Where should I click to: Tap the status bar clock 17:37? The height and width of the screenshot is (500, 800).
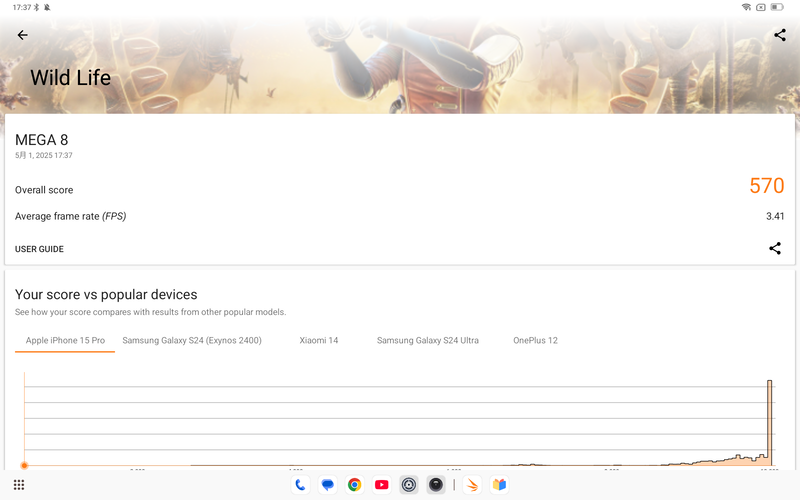tap(21, 7)
